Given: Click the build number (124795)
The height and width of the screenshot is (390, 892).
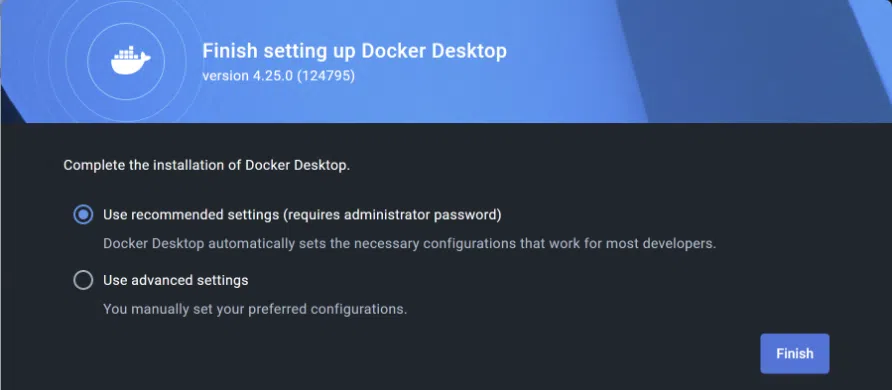Looking at the screenshot, I should click(326, 76).
